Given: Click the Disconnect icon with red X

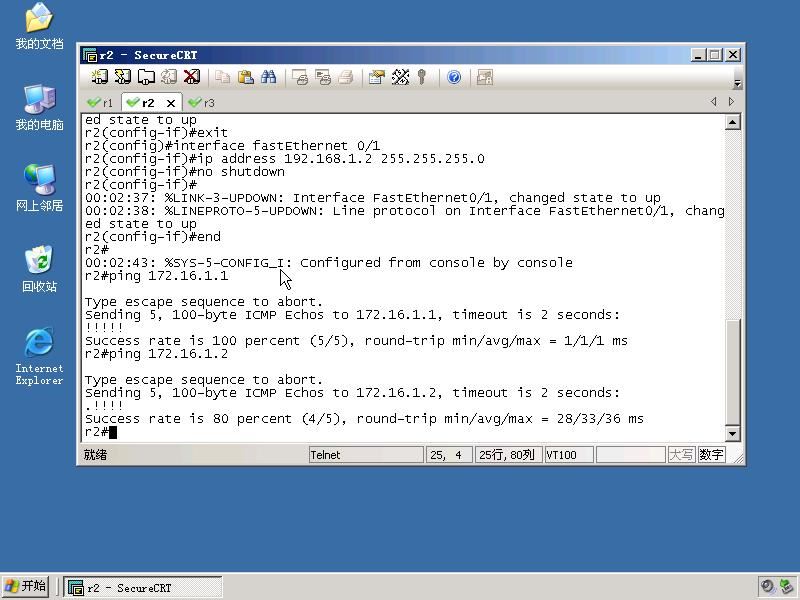Looking at the screenshot, I should tap(192, 77).
